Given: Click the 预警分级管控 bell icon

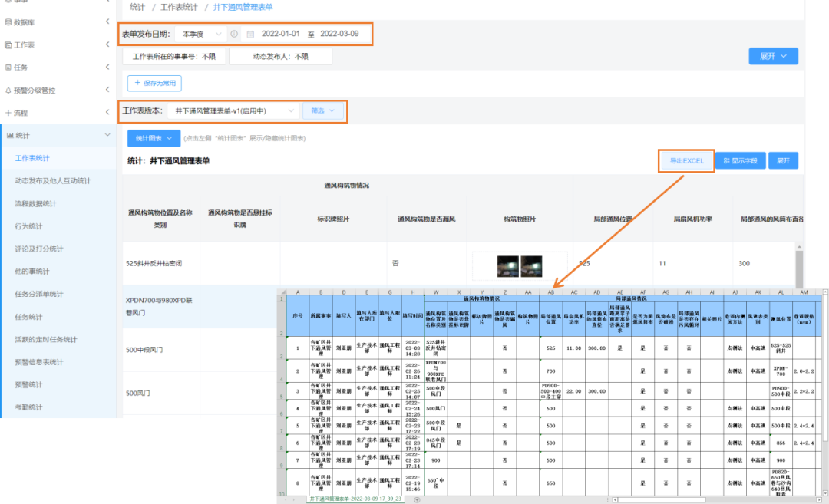Looking at the screenshot, I should pos(8,90).
